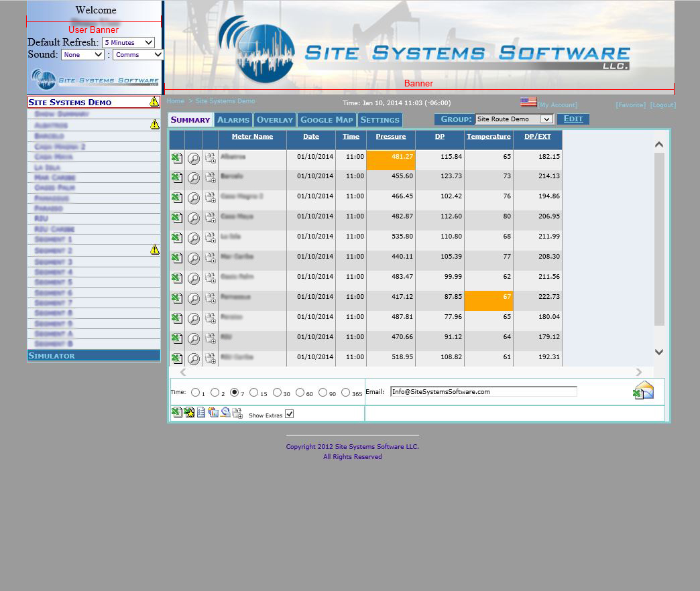Image resolution: width=700 pixels, height=591 pixels.
Task: Click the horizontal scroll right arrow
Action: pyautogui.click(x=639, y=372)
